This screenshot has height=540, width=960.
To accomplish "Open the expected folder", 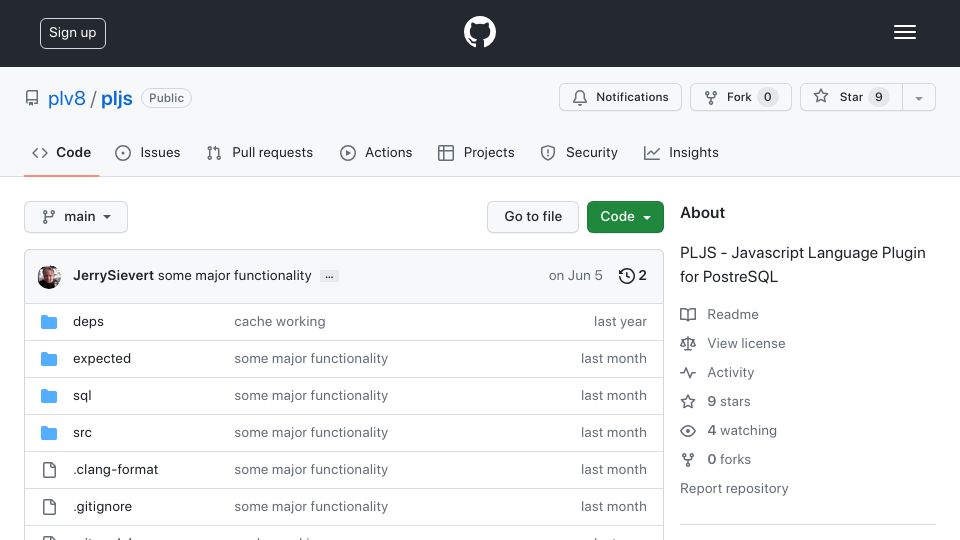I will tap(102, 359).
